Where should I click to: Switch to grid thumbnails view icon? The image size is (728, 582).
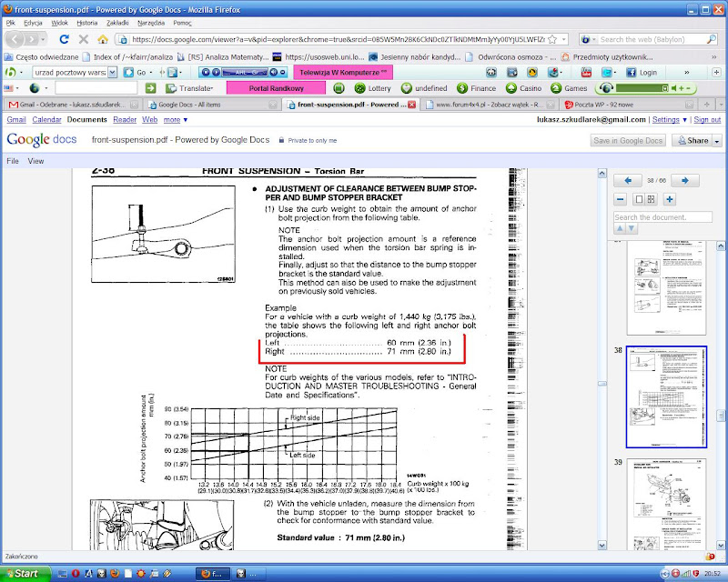pos(651,199)
